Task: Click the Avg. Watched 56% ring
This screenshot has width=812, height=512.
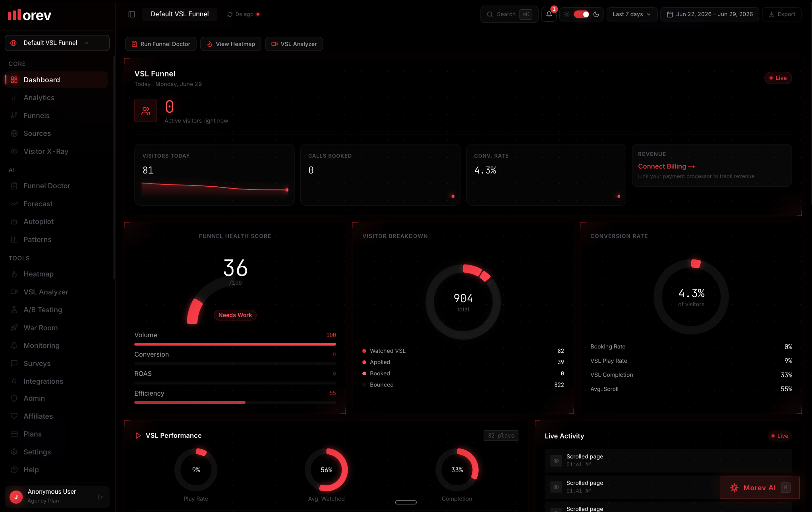Action: [327, 470]
